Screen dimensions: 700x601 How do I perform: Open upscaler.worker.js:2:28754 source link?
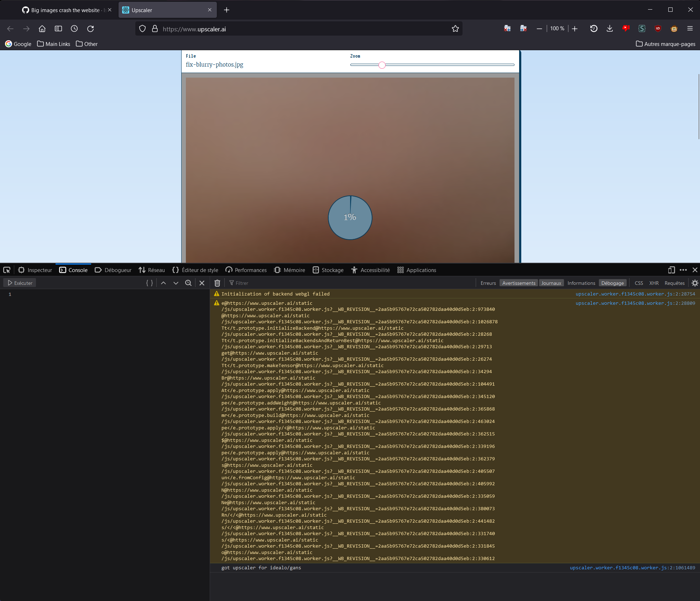tap(635, 294)
